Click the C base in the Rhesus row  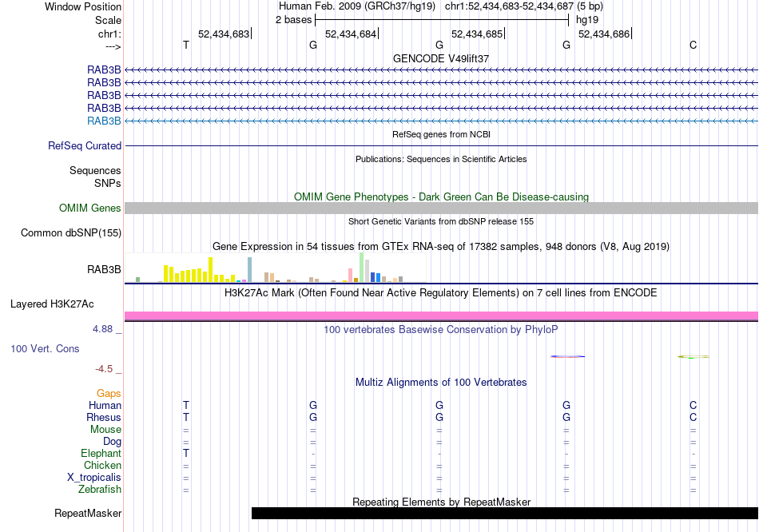tap(693, 417)
